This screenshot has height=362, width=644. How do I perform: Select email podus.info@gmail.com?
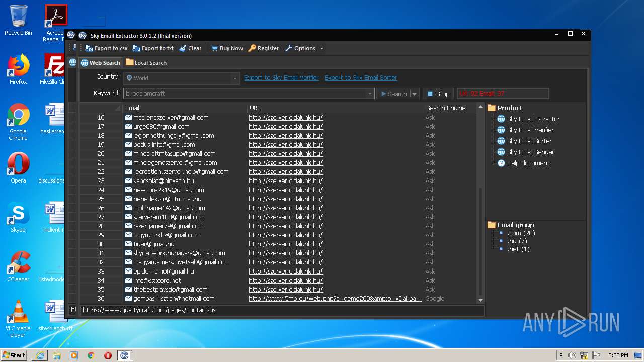coord(164,145)
